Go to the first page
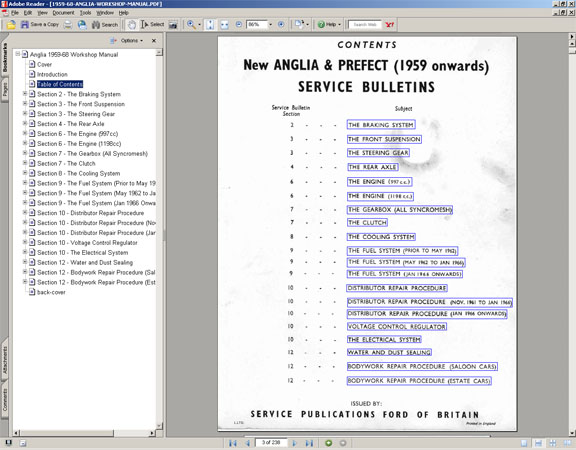The image size is (576, 450). [233, 443]
